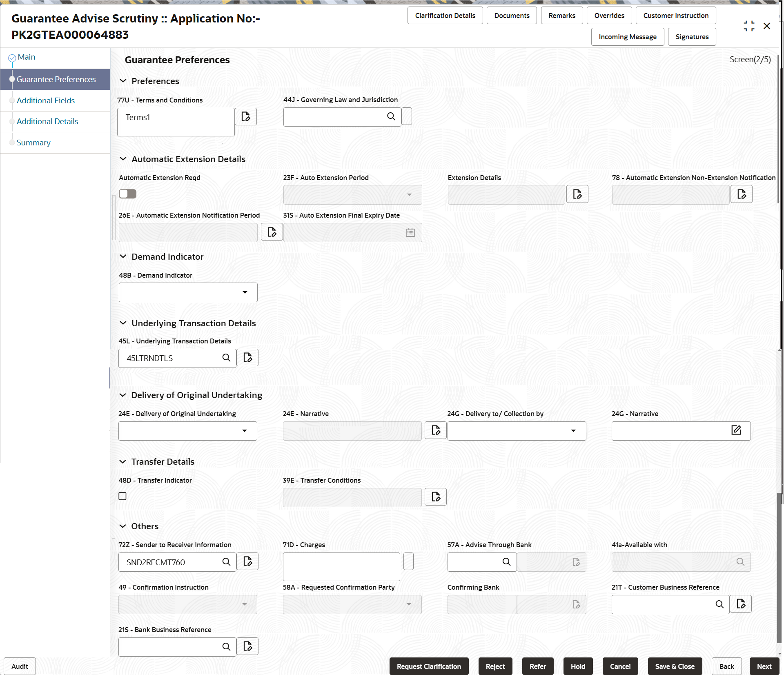Open Summary step in sidebar
Viewport: 784px width, 675px height.
[x=33, y=143]
